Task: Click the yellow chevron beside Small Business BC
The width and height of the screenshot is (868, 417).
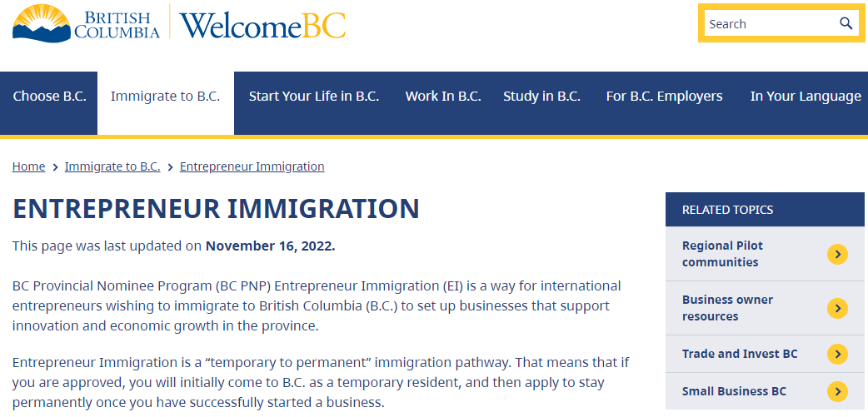Action: click(x=837, y=391)
